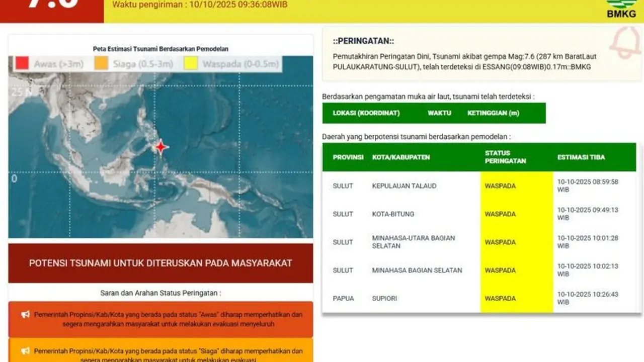The width and height of the screenshot is (644, 362).
Task: Select the SUPIORI row
Action: click(479, 299)
